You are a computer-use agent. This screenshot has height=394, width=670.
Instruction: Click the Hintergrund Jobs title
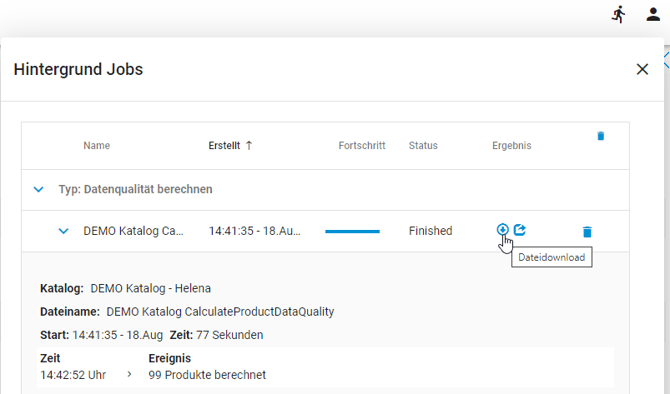(78, 69)
